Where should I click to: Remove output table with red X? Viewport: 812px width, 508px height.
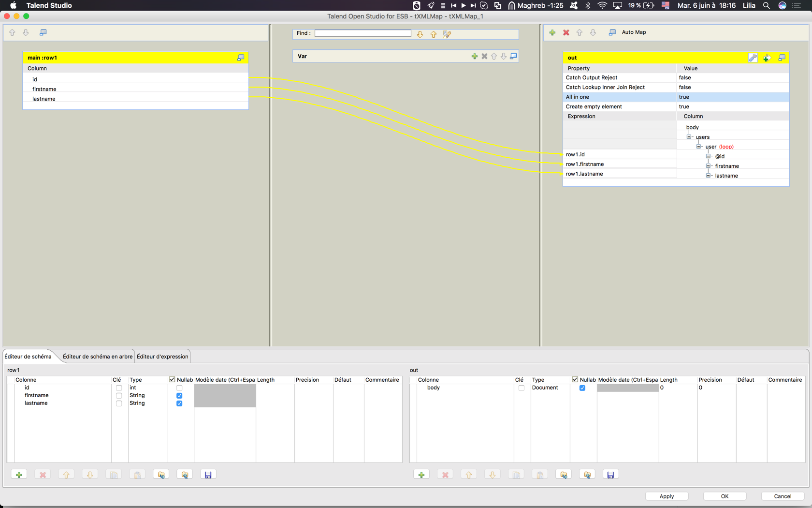pos(566,32)
